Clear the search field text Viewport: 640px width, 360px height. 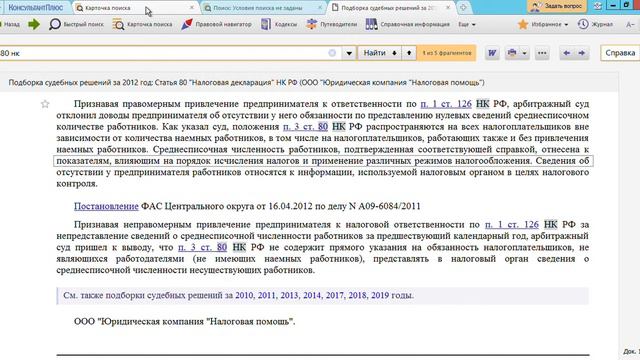[332, 53]
